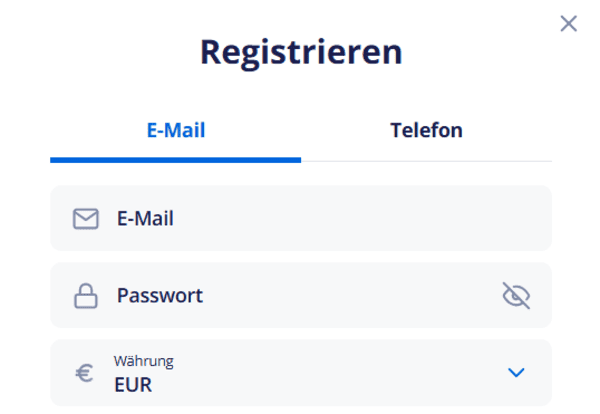Click empty space between Passwort and eye icon

(350, 296)
